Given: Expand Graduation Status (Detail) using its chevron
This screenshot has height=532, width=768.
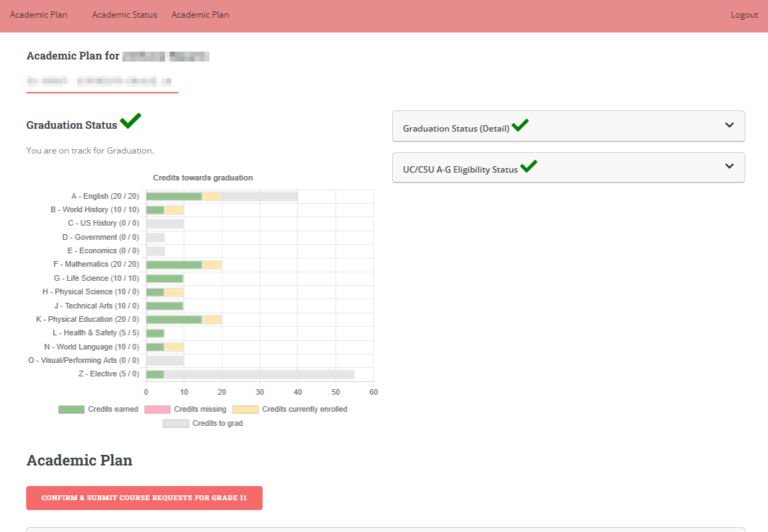Looking at the screenshot, I should point(730,125).
